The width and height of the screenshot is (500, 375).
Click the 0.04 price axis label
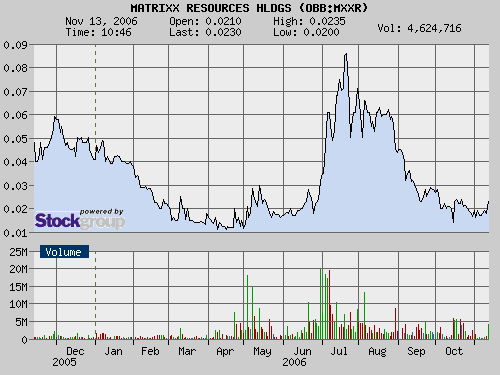click(x=15, y=162)
